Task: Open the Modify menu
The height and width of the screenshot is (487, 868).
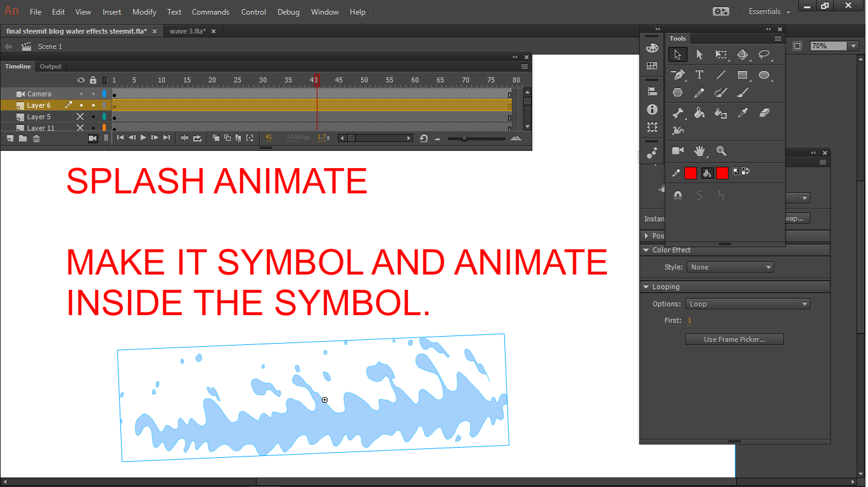Action: (144, 12)
